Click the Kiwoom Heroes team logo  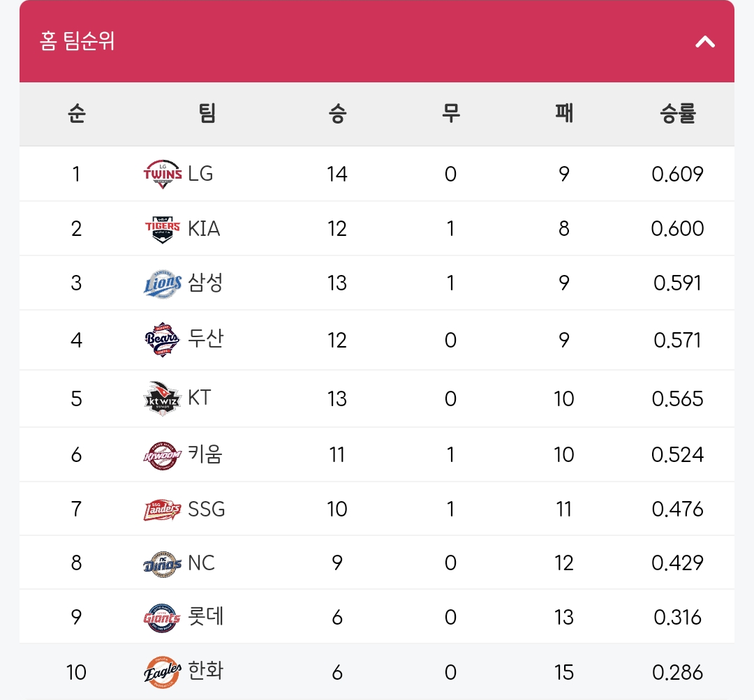(x=163, y=455)
